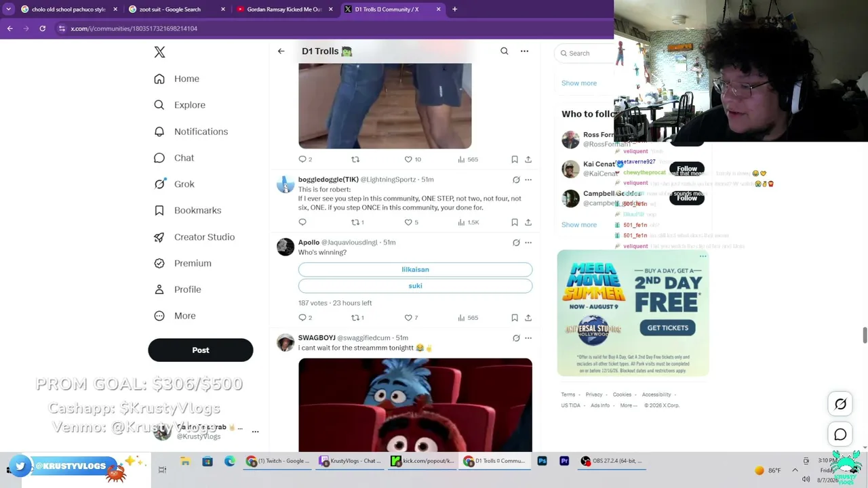Get tickets on the Universal Studios ad
The width and height of the screenshot is (868, 488).
667,327
